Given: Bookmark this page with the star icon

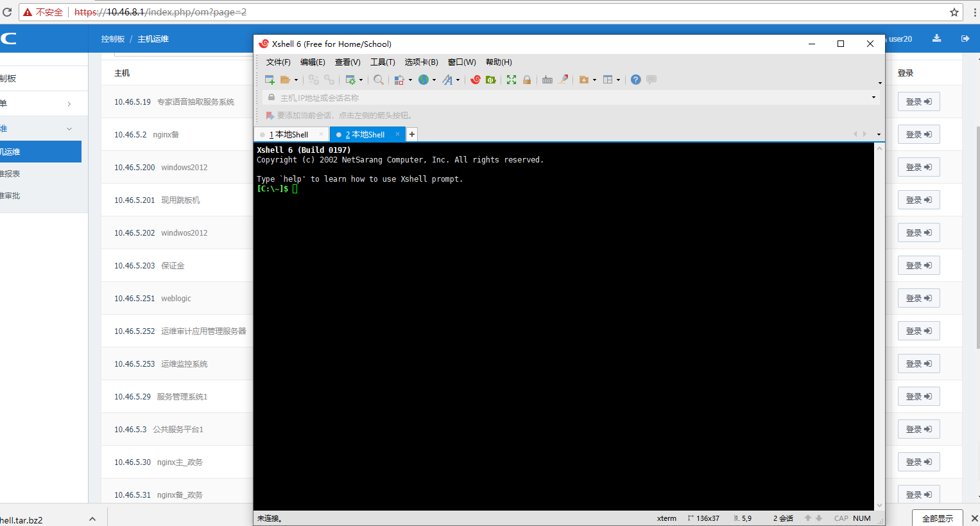Looking at the screenshot, I should [x=954, y=12].
